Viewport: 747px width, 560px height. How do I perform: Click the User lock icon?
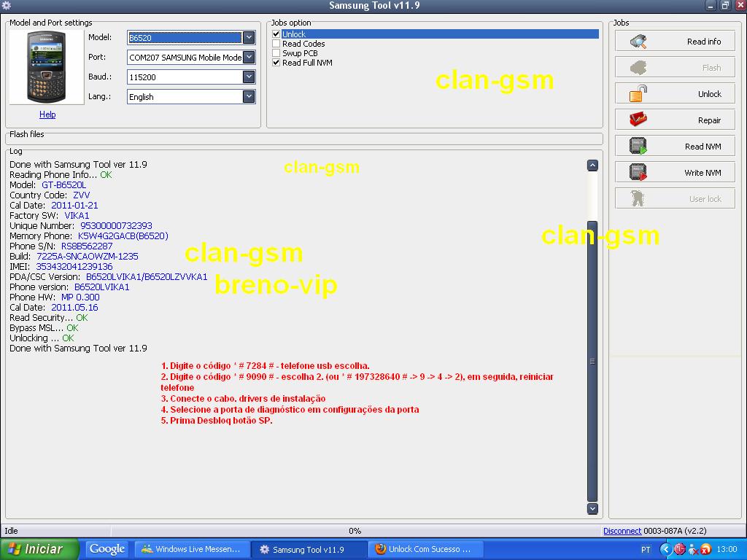tap(638, 198)
